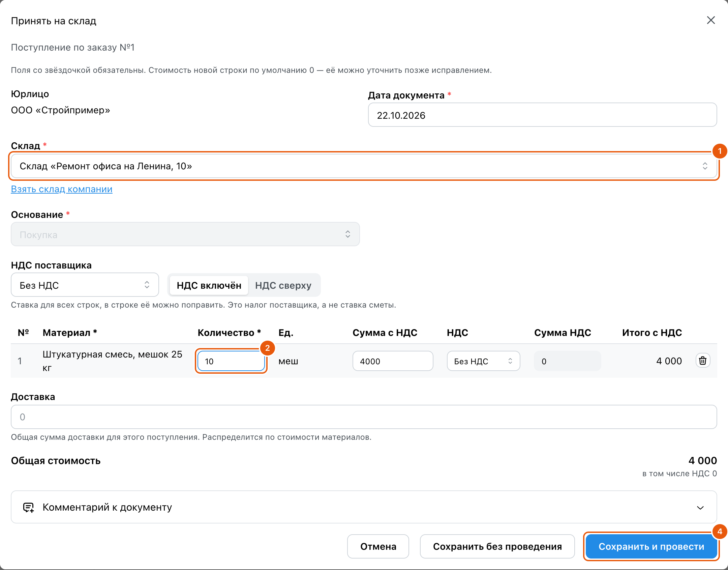Open the row НДС rate dropdown
Viewport: 728px width, 570px height.
coord(483,361)
